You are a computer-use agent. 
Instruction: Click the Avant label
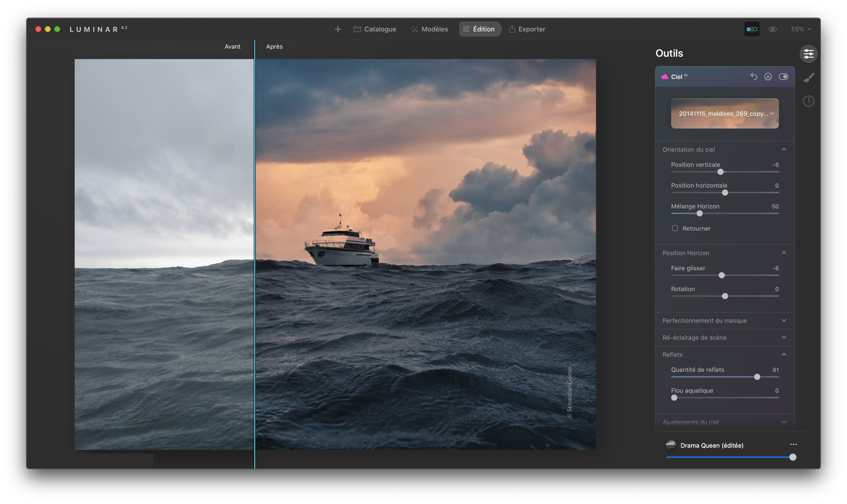coord(233,47)
